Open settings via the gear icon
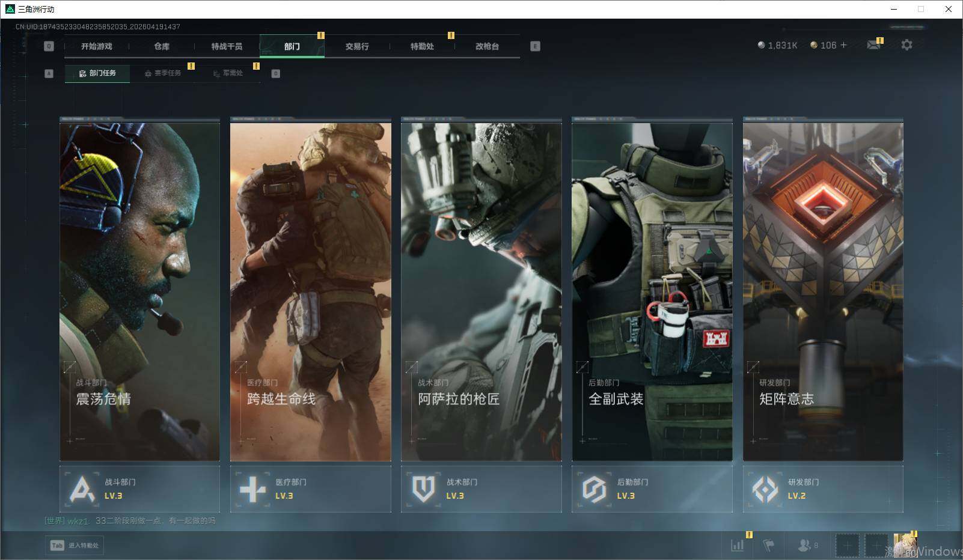This screenshot has width=963, height=560. (x=906, y=45)
